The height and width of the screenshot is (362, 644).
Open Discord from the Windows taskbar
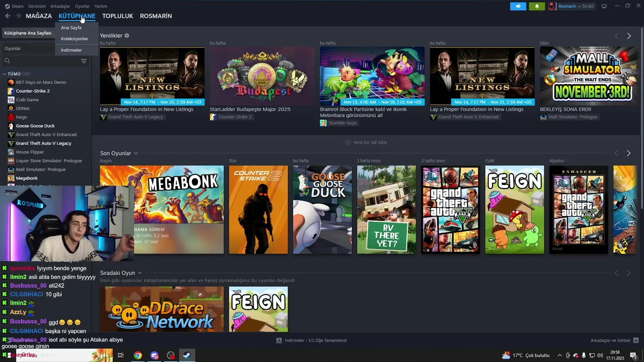(154, 355)
